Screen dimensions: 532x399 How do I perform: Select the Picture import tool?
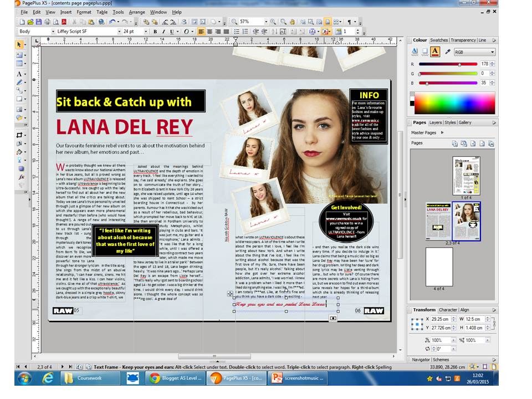(x=19, y=109)
